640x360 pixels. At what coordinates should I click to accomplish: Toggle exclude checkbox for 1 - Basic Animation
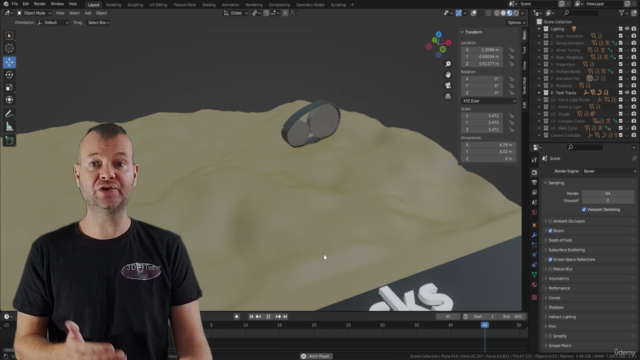[620, 36]
